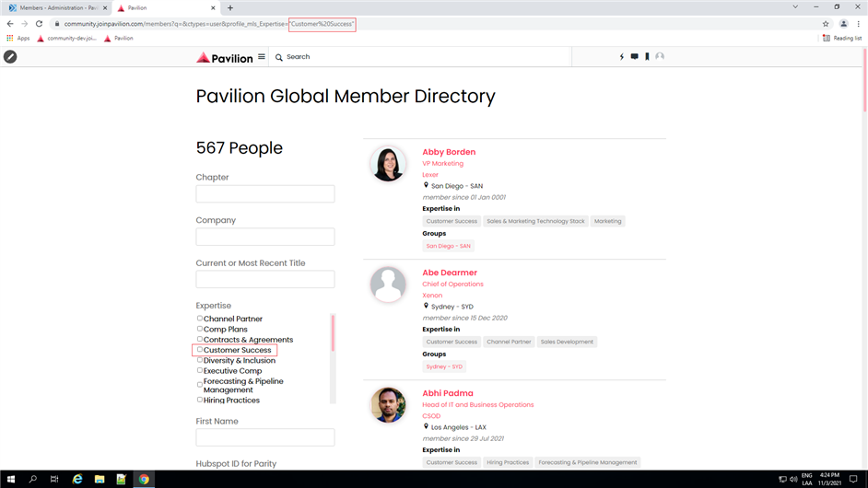Image resolution: width=868 pixels, height=488 pixels.
Task: Click the Current or Most Recent Title field
Action: (265, 279)
